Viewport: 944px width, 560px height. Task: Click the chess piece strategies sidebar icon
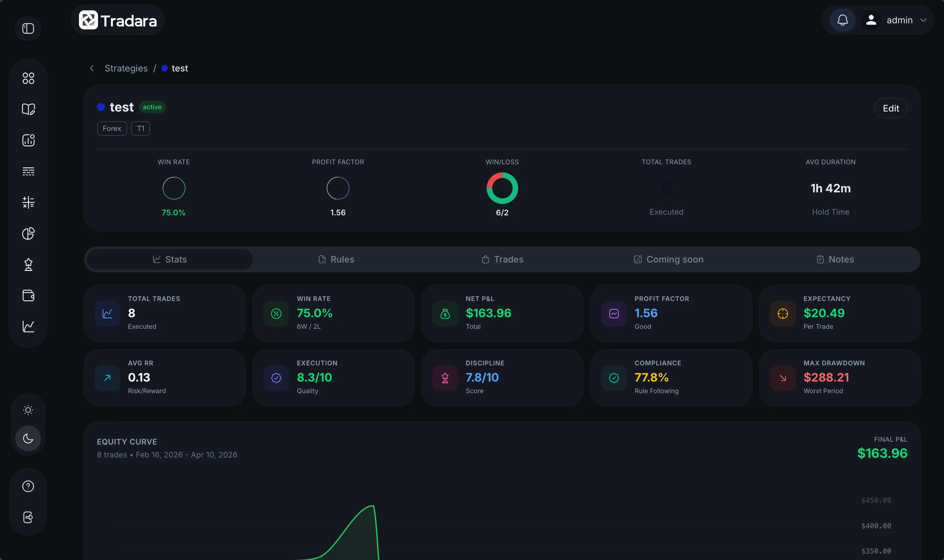pyautogui.click(x=28, y=264)
